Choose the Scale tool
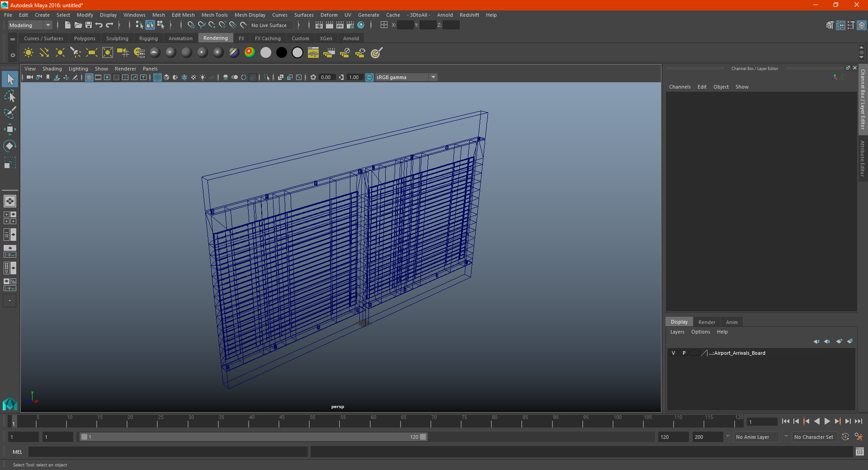Viewport: 868px width, 470px height. (x=9, y=162)
